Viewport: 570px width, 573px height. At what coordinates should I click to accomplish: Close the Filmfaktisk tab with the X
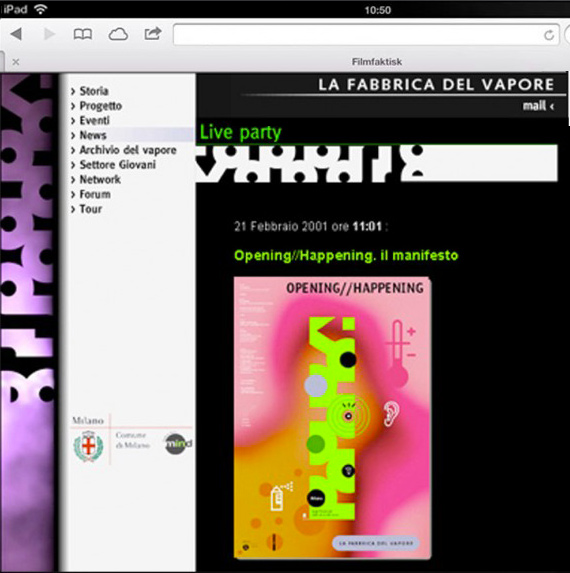coord(16,62)
